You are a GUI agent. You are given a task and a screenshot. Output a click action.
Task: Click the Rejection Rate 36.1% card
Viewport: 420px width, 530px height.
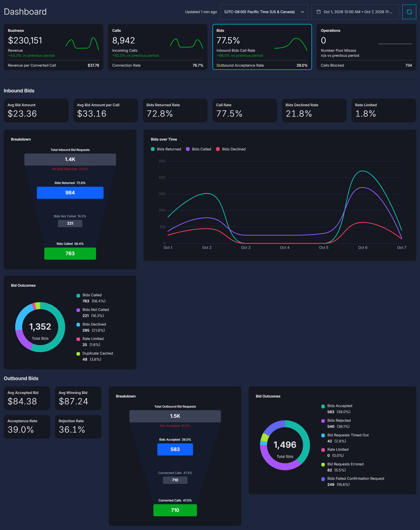78,427
